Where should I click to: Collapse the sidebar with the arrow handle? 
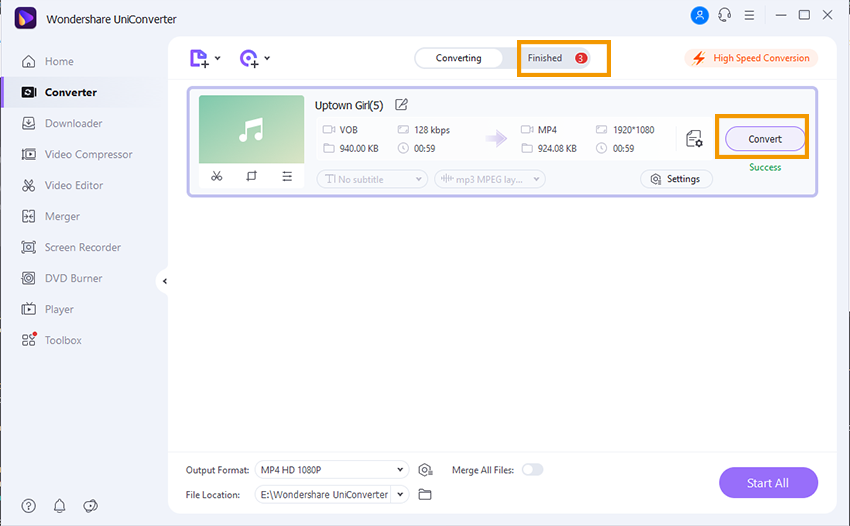pos(164,281)
